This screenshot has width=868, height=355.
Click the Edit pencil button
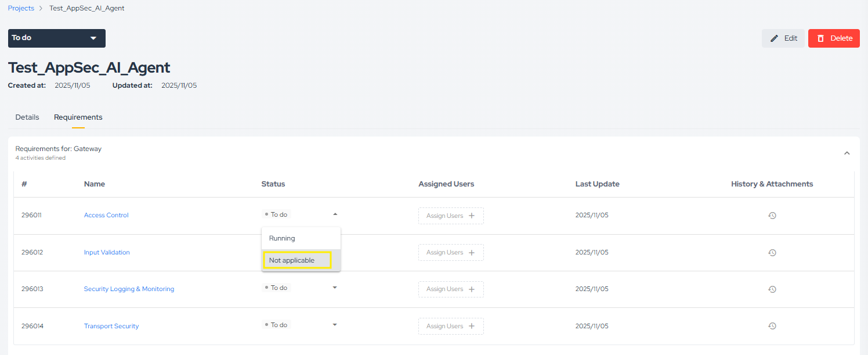click(x=783, y=38)
